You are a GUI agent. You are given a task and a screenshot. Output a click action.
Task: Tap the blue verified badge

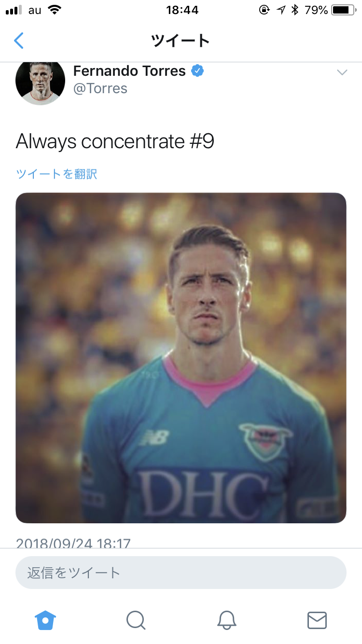197,71
